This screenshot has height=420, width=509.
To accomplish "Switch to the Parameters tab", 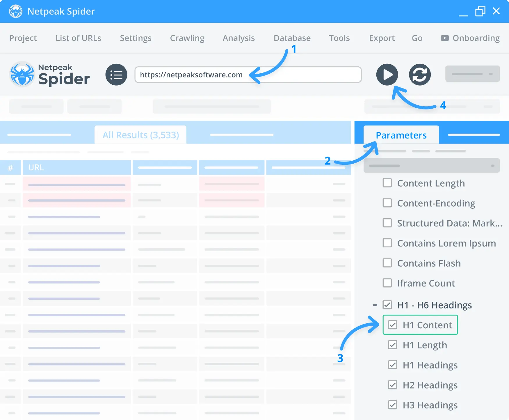I will (401, 135).
